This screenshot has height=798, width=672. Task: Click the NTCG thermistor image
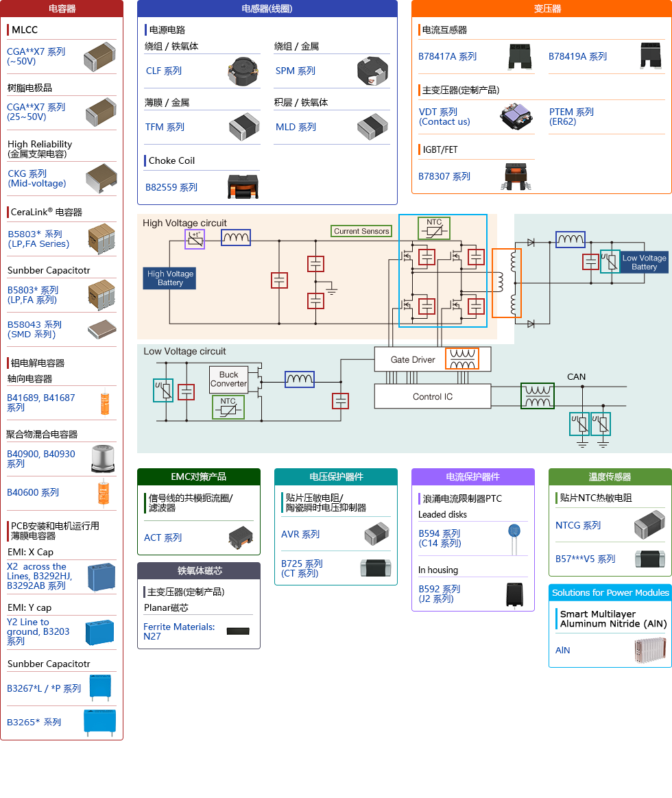649,525
